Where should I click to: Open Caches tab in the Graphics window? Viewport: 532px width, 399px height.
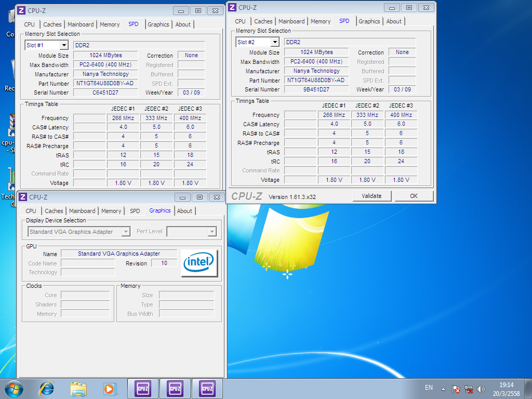54,211
